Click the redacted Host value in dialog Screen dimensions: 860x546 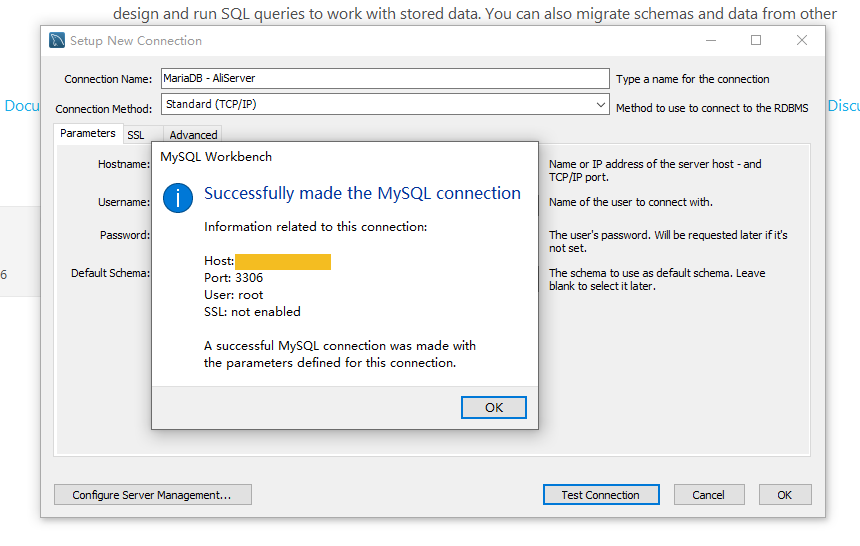point(283,262)
